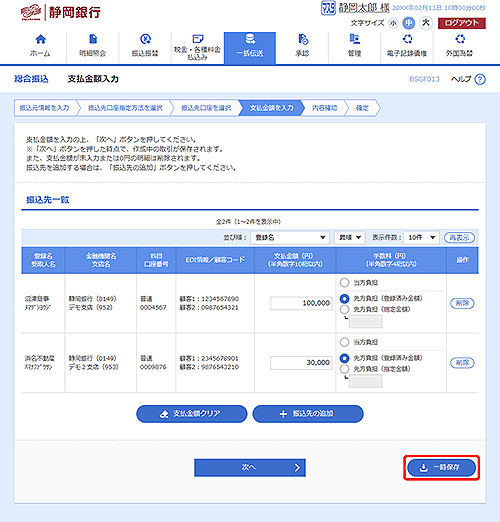Open the 並び順 登録名 sort dropdown
Image resolution: width=500 pixels, height=522 pixels.
click(x=290, y=238)
